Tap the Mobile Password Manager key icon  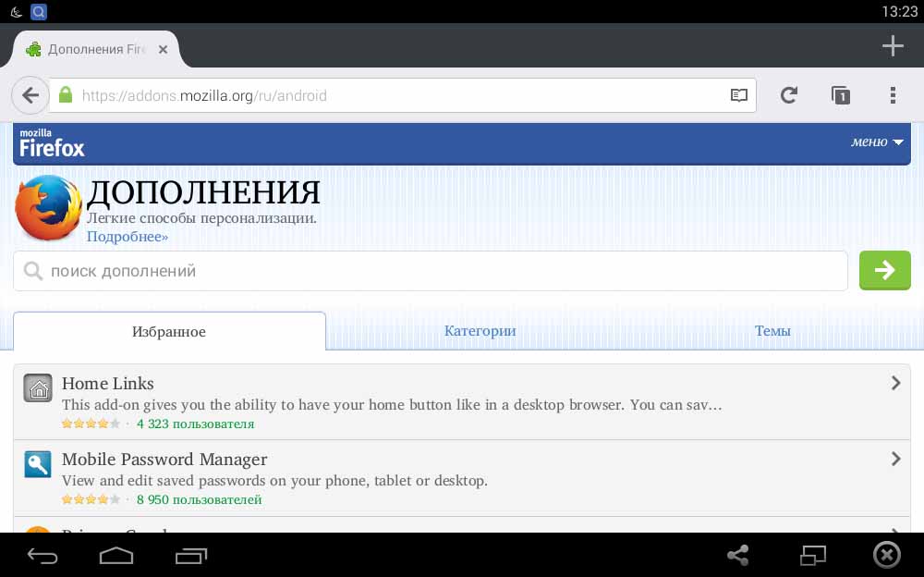pyautogui.click(x=38, y=464)
